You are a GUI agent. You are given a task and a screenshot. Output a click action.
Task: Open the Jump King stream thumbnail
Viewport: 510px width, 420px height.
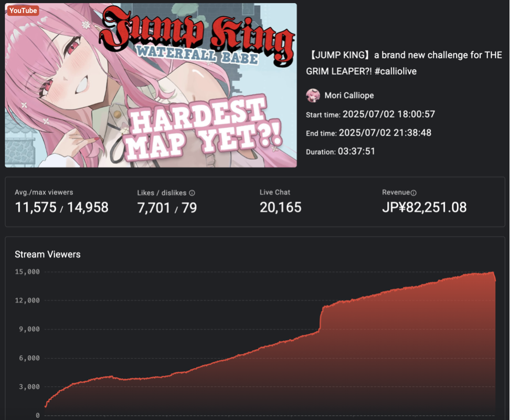coord(151,85)
